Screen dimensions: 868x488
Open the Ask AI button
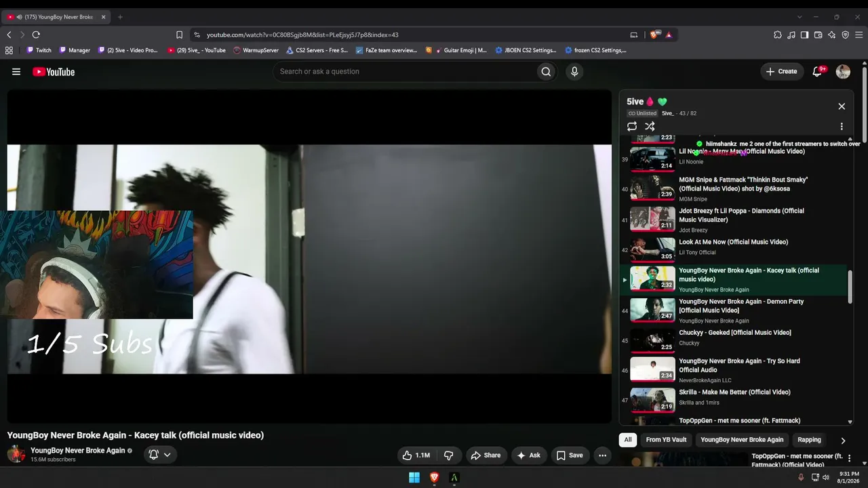[528, 455]
